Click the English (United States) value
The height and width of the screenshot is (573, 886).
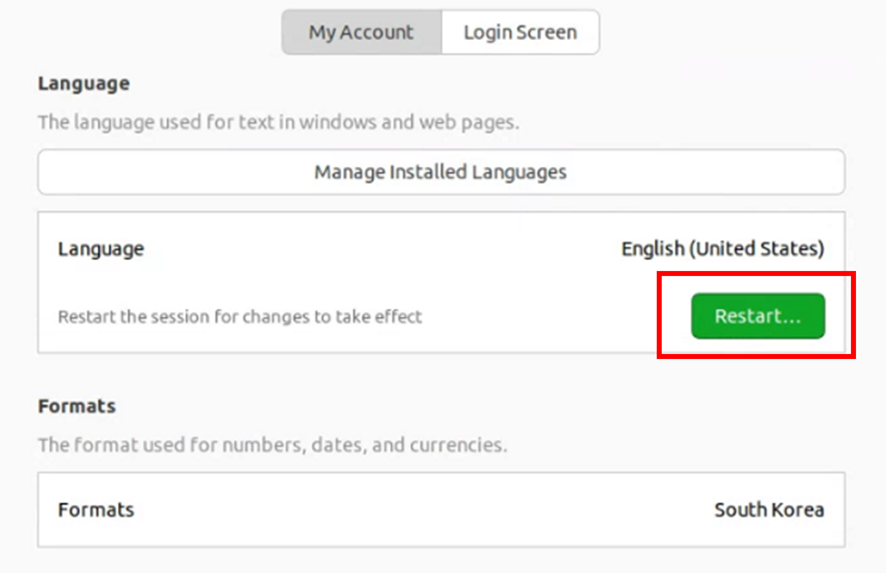[x=723, y=249]
